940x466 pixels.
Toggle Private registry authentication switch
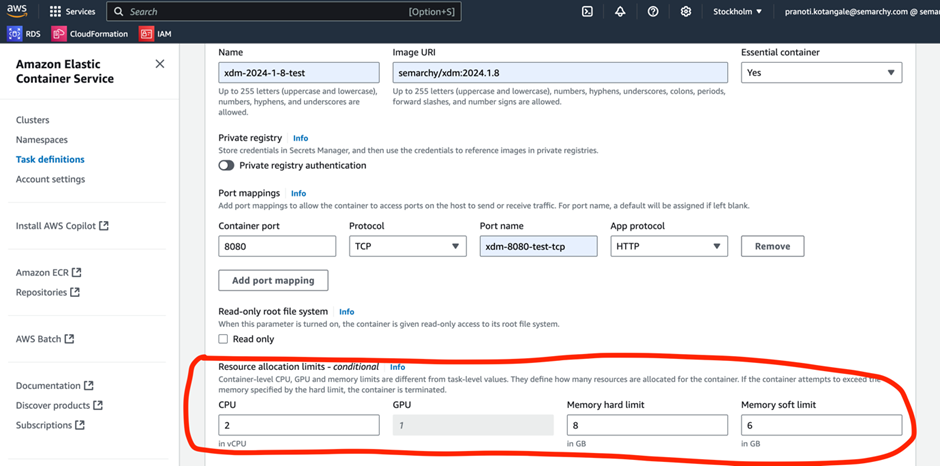coord(226,166)
